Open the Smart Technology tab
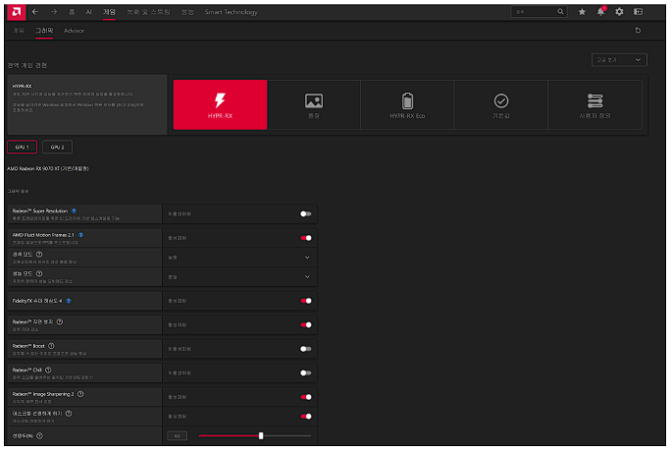The width and height of the screenshot is (672, 452). tap(231, 12)
